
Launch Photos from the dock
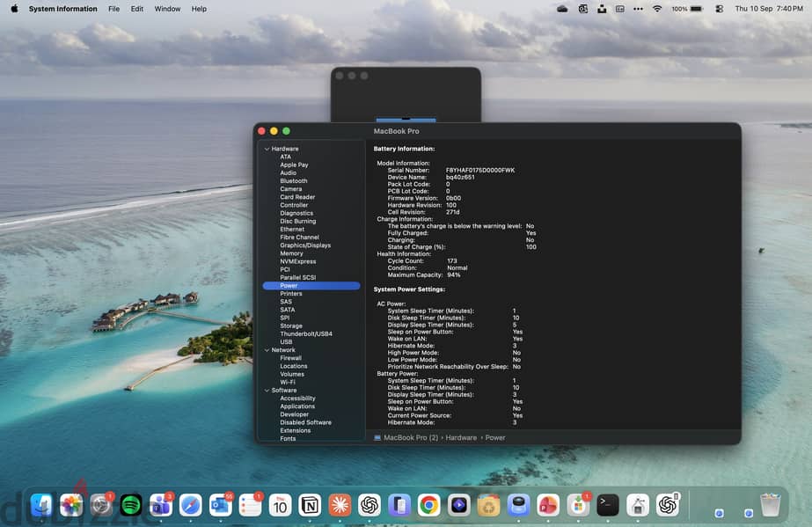[71, 505]
